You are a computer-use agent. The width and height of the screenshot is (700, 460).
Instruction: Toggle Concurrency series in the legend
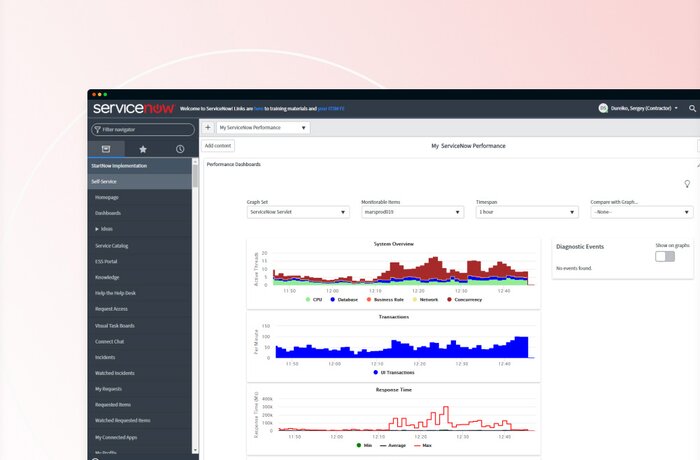point(461,299)
